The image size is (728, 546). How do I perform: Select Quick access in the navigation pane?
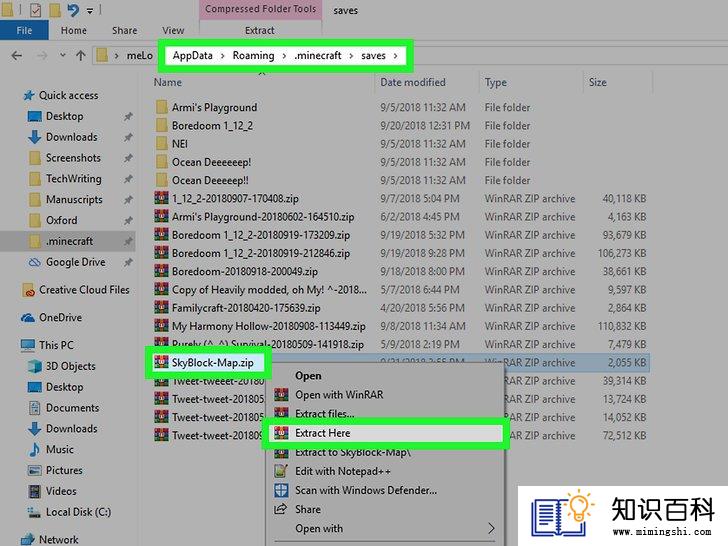[68, 96]
